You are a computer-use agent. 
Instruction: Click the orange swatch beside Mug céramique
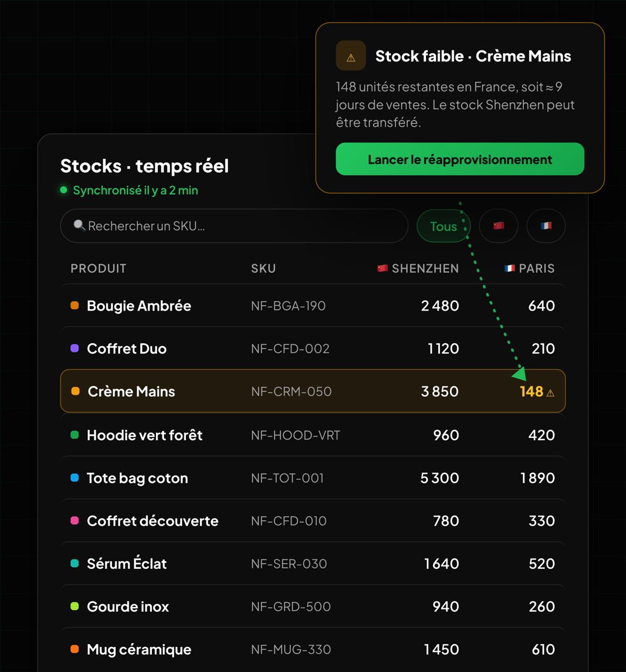point(75,649)
